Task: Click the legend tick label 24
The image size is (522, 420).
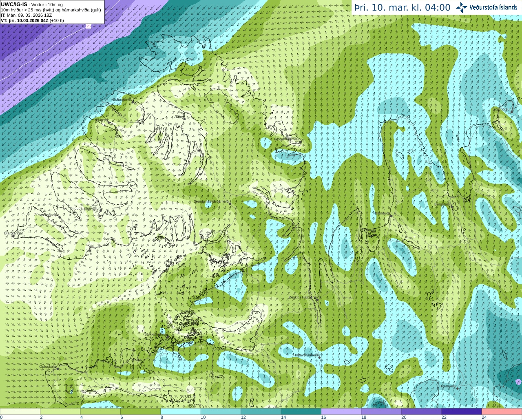Action: [x=484, y=417]
